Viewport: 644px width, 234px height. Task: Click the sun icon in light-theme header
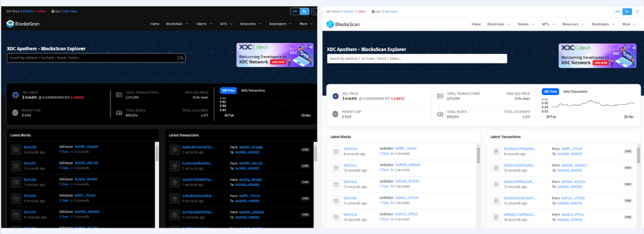pos(638,12)
